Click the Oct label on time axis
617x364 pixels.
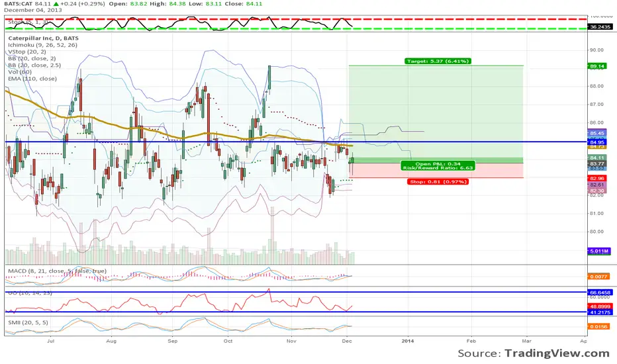click(228, 341)
